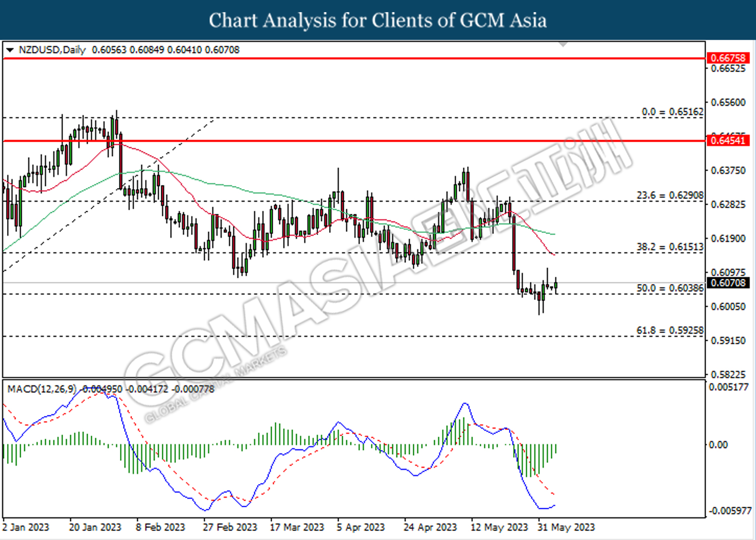This screenshot has width=756, height=540.
Task: Click the MACD zero level label 0.00
Action: pos(718,445)
